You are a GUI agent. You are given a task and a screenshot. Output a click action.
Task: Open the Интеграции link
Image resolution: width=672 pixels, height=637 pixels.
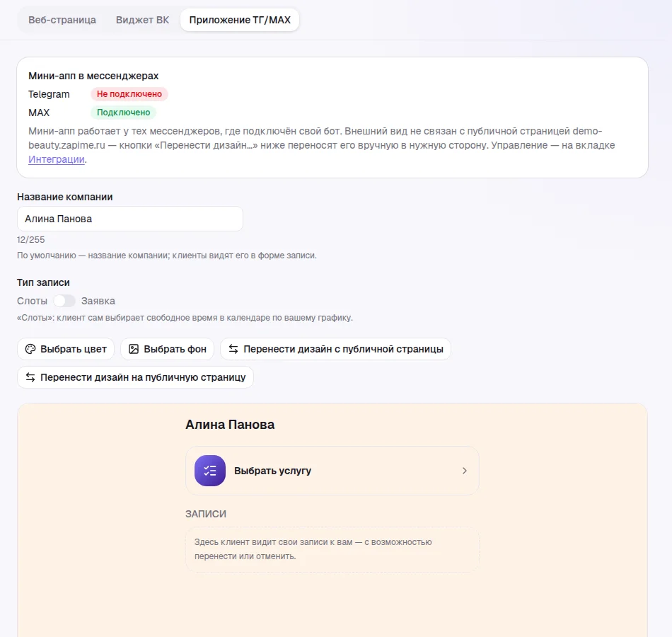[x=56, y=159]
